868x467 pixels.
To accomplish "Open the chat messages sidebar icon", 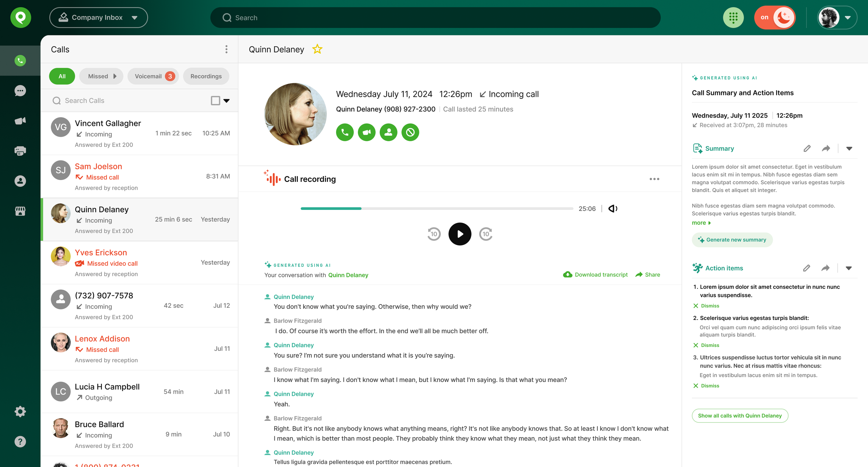I will 20,91.
